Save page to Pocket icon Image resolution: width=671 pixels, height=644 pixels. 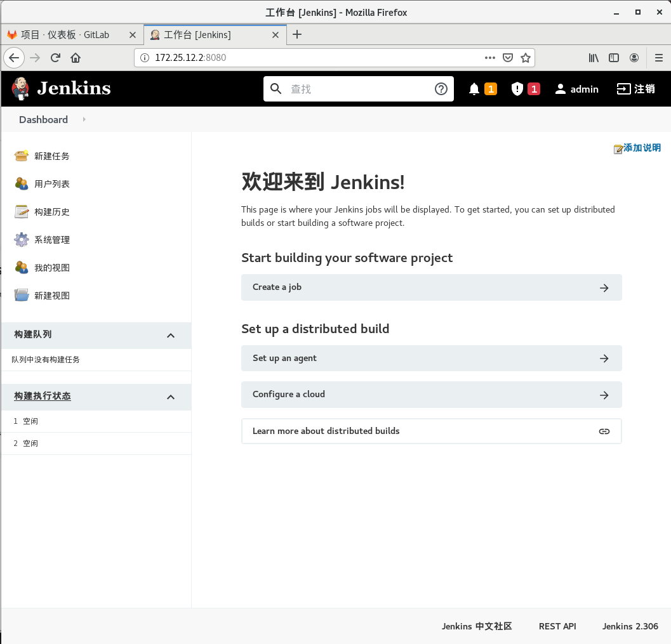[507, 58]
